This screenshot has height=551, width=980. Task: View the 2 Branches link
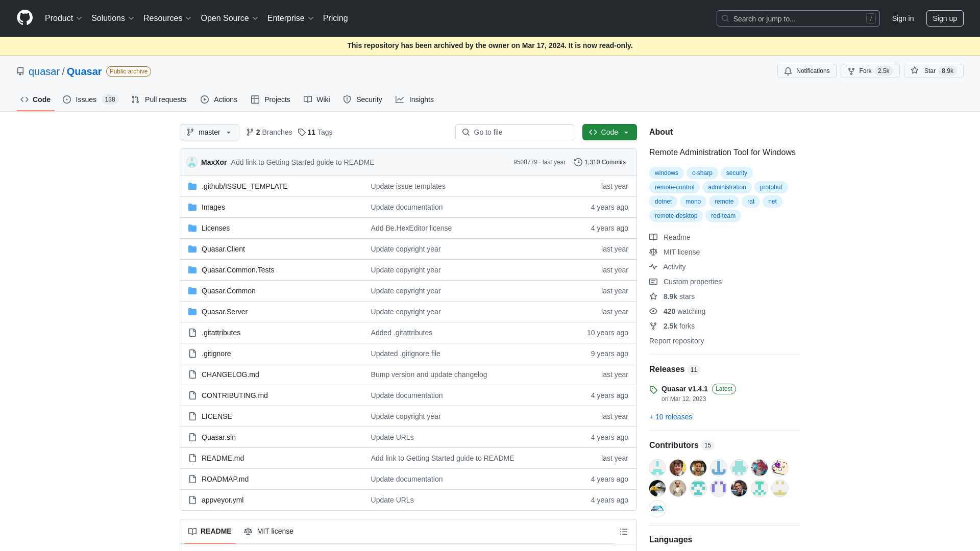[x=269, y=132]
